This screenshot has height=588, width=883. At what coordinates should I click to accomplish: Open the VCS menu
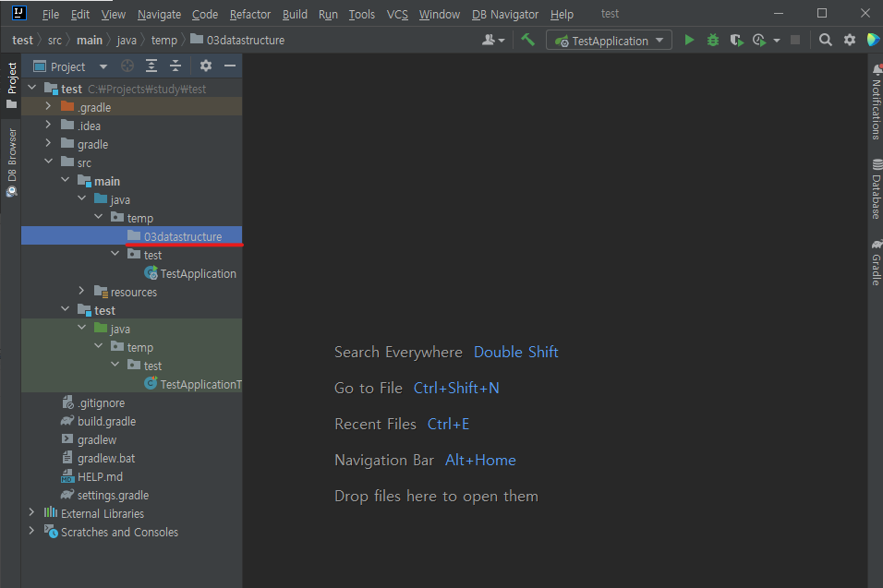coord(397,14)
